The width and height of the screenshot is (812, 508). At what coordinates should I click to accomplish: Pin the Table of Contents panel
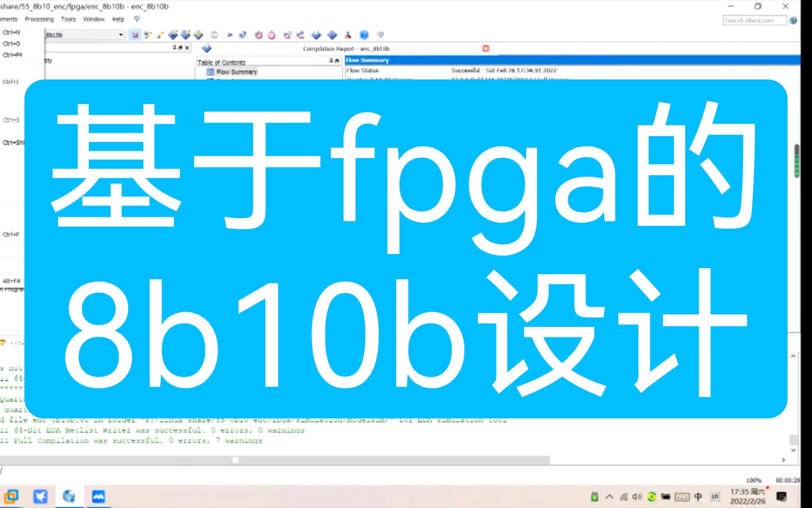point(331,61)
